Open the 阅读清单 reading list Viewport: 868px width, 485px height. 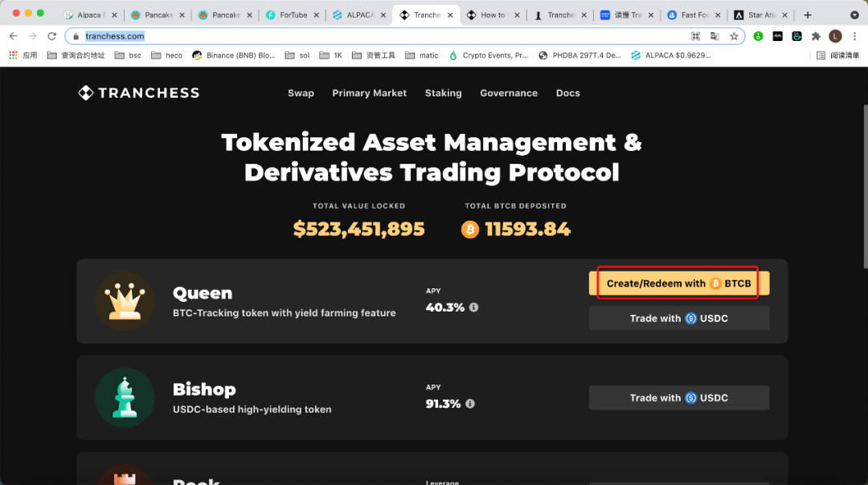[838, 55]
